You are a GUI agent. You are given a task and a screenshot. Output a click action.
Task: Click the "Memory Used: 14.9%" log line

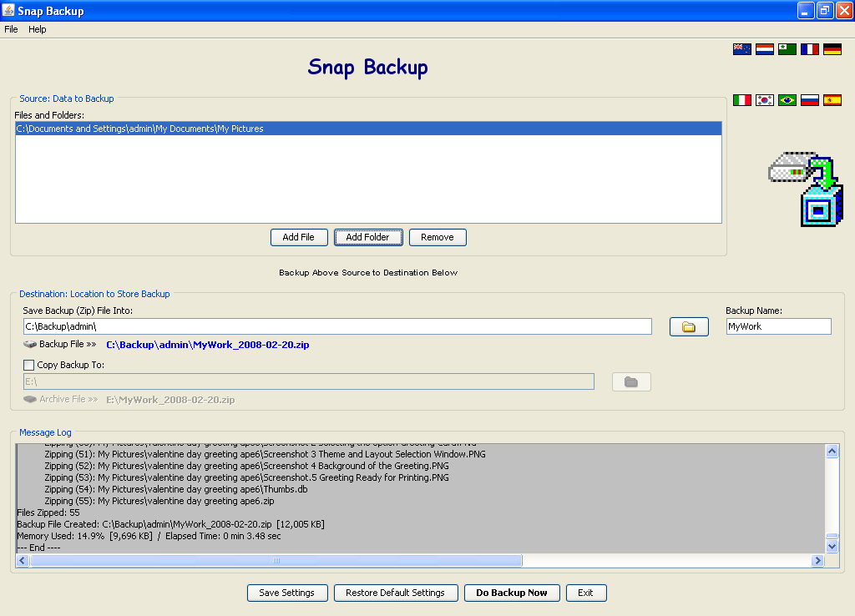(149, 536)
